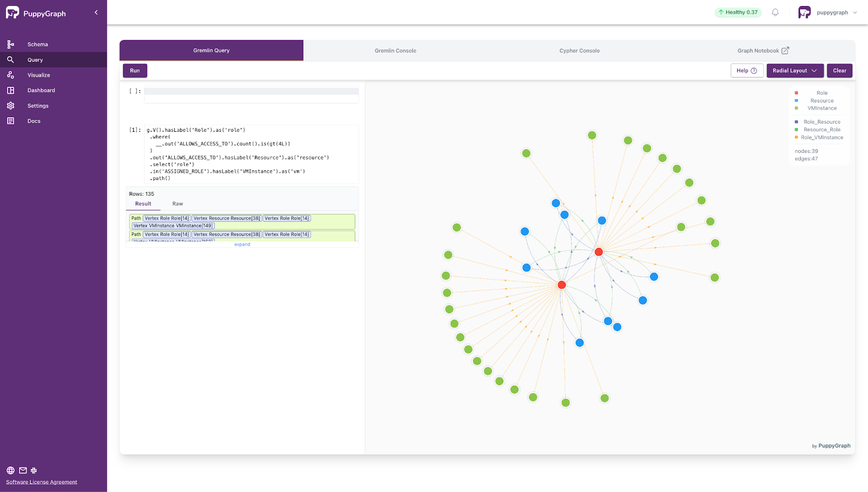Screen dimensions: 868x492
Task: Click the Dashboard icon in sidebar
Action: pos(10,90)
